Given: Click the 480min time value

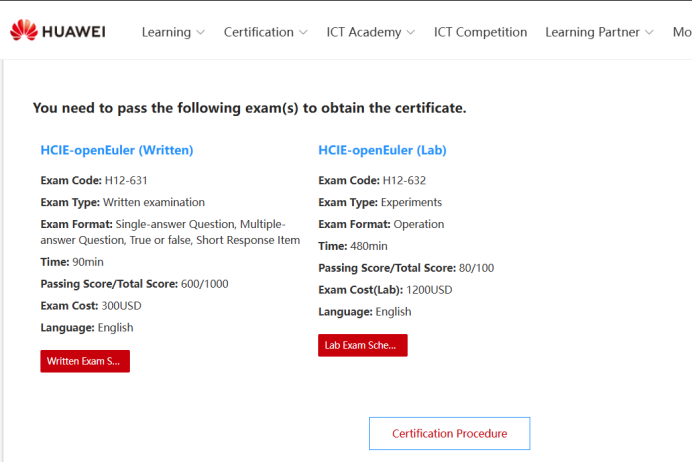Looking at the screenshot, I should pos(369,246).
